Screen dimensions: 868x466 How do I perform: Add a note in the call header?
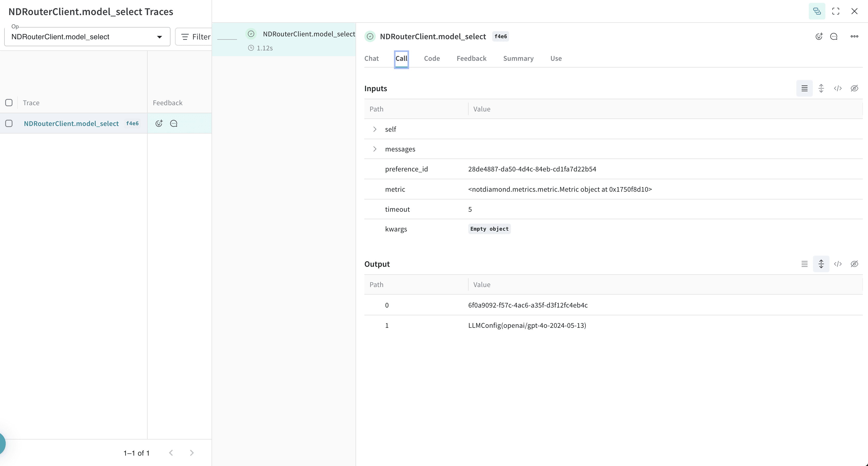834,36
